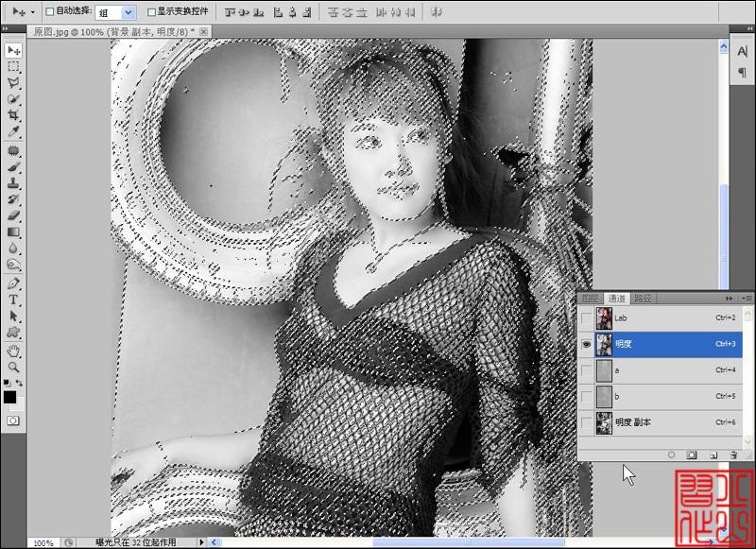The height and width of the screenshot is (549, 756).
Task: Select the Polygonal Lasso tool
Action: coord(13,83)
